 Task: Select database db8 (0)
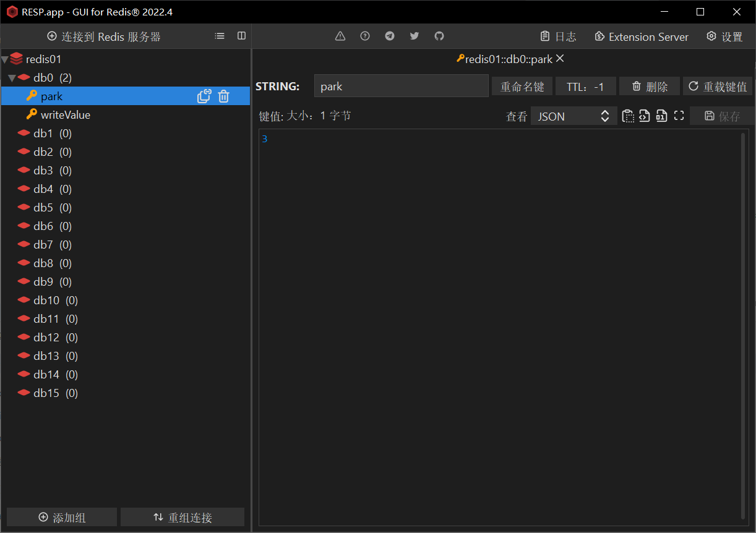click(x=126, y=263)
